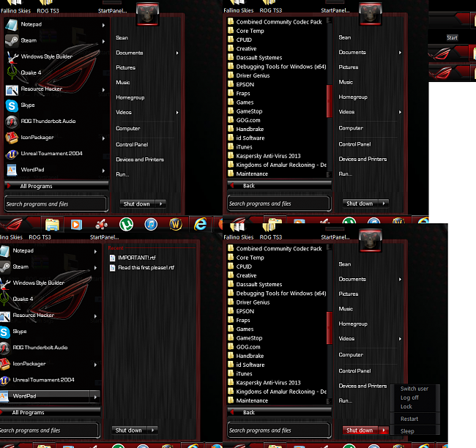Choose Log off from the power menu
The image size is (476, 448).
click(409, 397)
